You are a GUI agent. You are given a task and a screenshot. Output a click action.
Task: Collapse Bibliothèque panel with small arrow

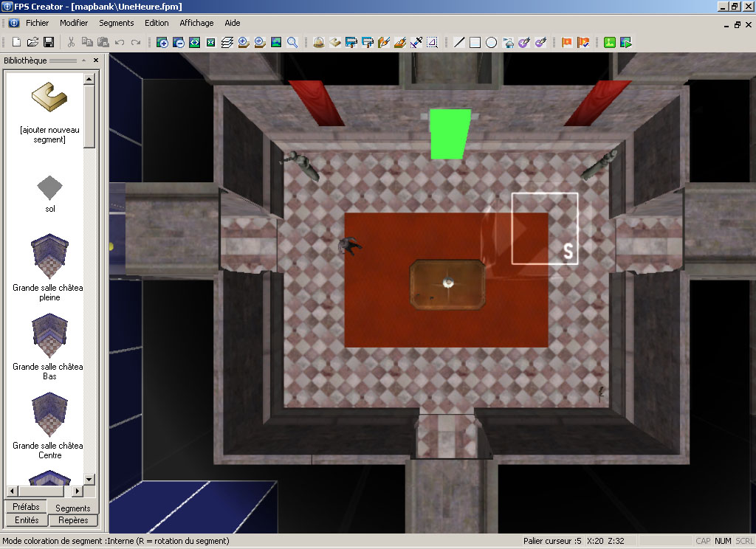84,61
